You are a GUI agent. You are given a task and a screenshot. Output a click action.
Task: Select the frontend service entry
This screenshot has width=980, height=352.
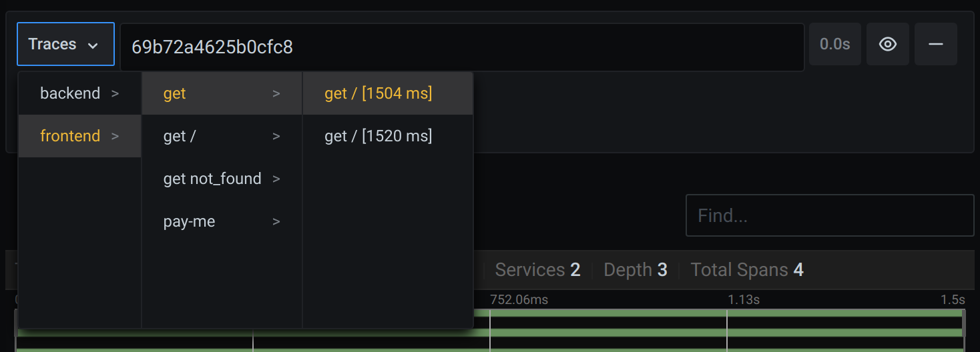pyautogui.click(x=79, y=136)
